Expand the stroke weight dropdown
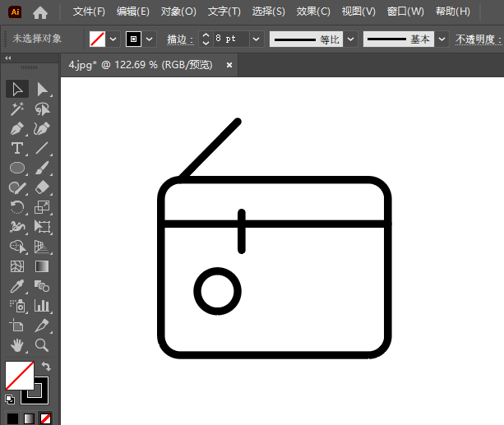The image size is (504, 425). 257,39
